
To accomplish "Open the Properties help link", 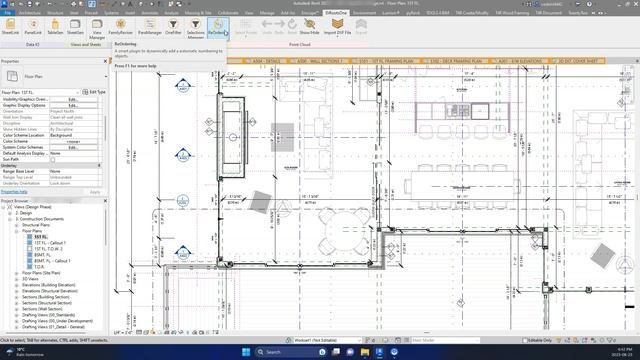I will click(14, 192).
